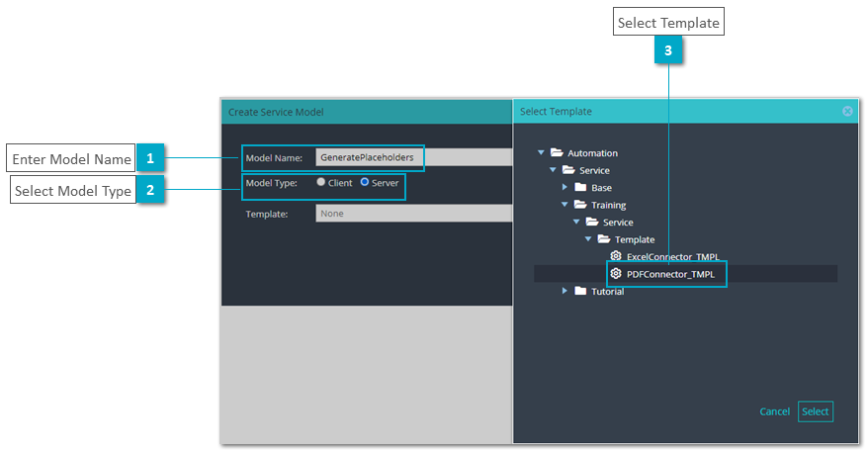Click the Server radio label text
868x453 pixels.
[x=385, y=183]
